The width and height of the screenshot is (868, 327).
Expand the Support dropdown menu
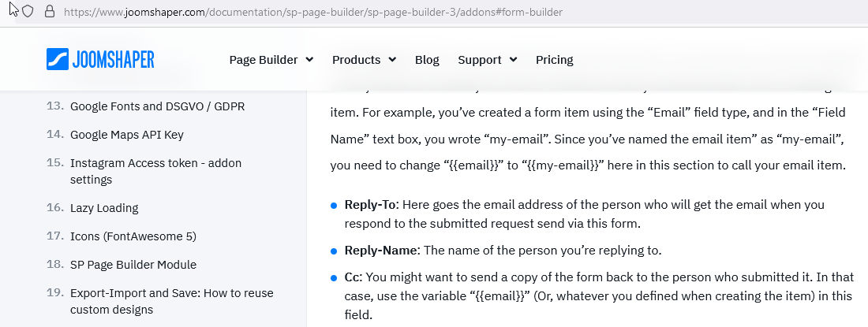pyautogui.click(x=487, y=60)
